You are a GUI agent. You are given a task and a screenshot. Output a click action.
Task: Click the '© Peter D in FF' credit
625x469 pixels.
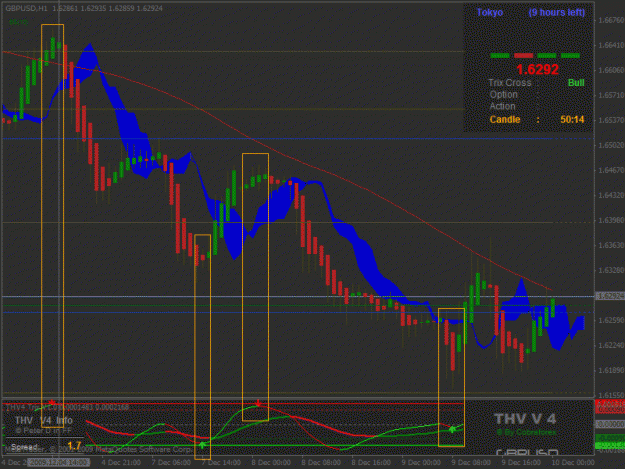pyautogui.click(x=43, y=431)
